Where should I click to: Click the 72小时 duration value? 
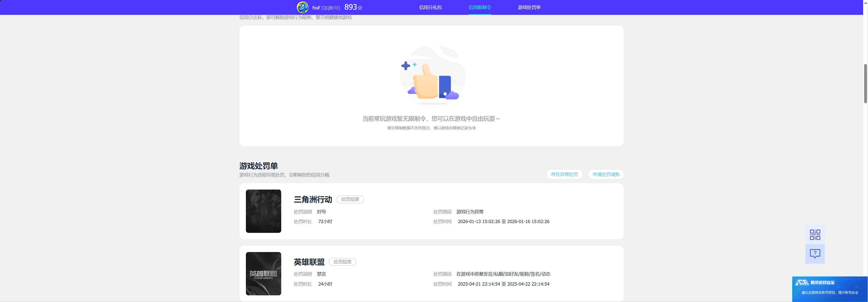(x=325, y=222)
